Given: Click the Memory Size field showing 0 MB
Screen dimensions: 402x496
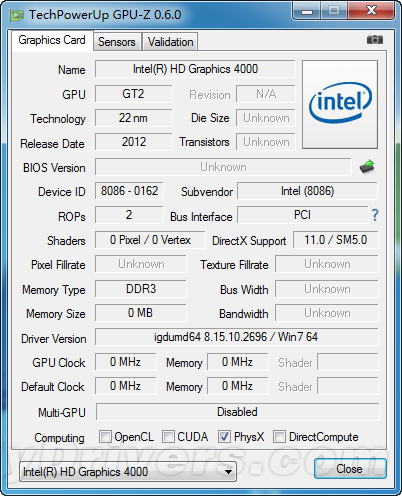Looking at the screenshot, I should (141, 313).
